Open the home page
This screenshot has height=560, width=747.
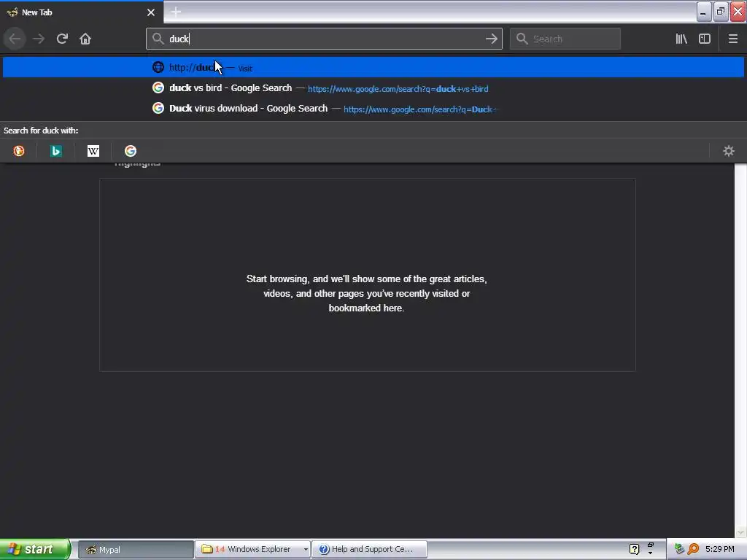click(x=85, y=39)
